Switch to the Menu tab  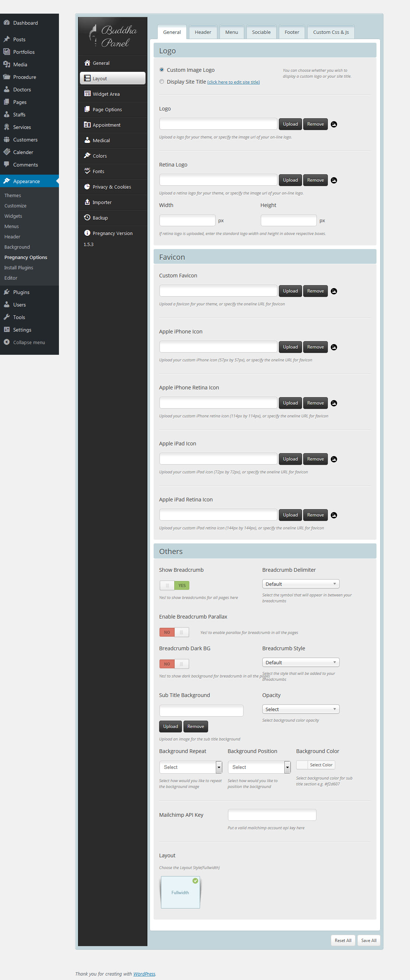231,32
